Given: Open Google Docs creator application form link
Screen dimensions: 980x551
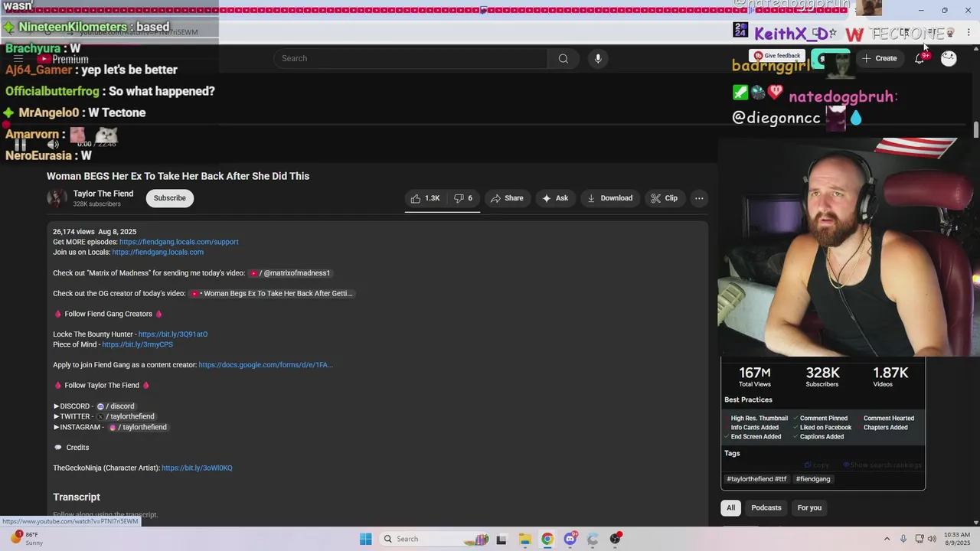Looking at the screenshot, I should click(x=266, y=365).
